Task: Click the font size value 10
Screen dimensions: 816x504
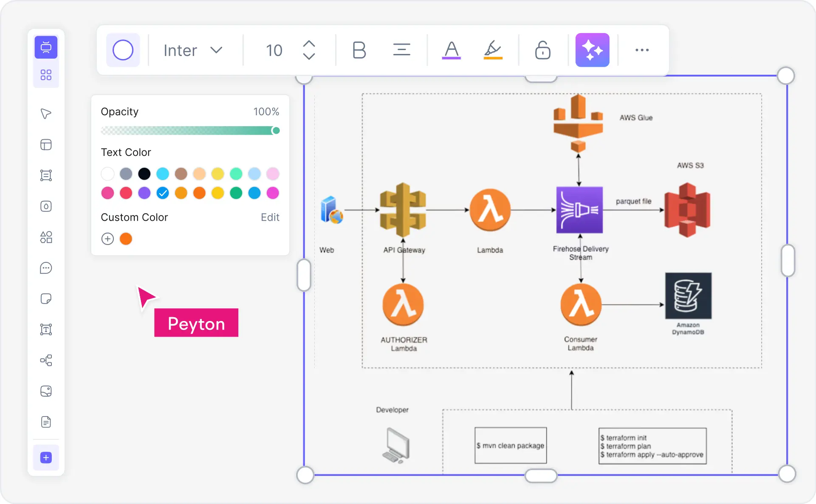Action: [274, 51]
